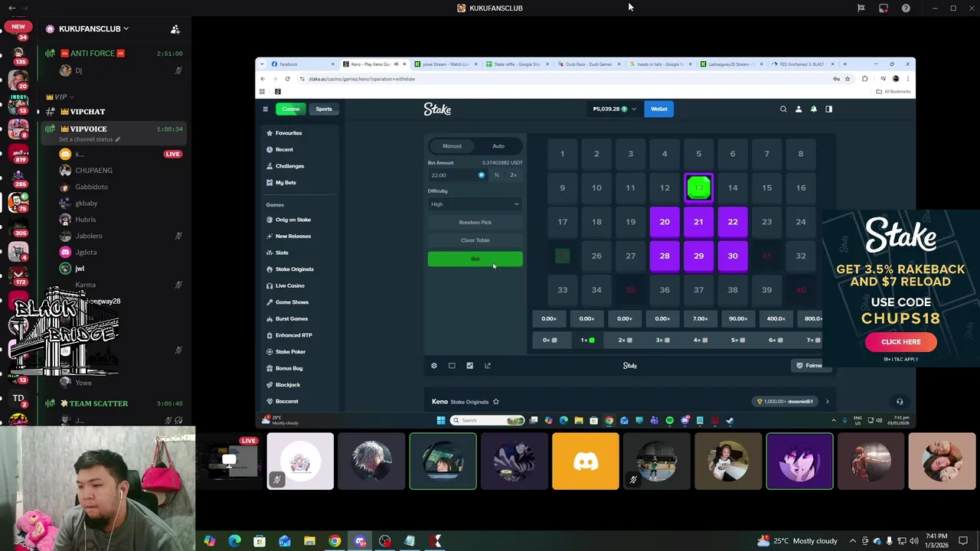Select Keno number 14

[733, 188]
